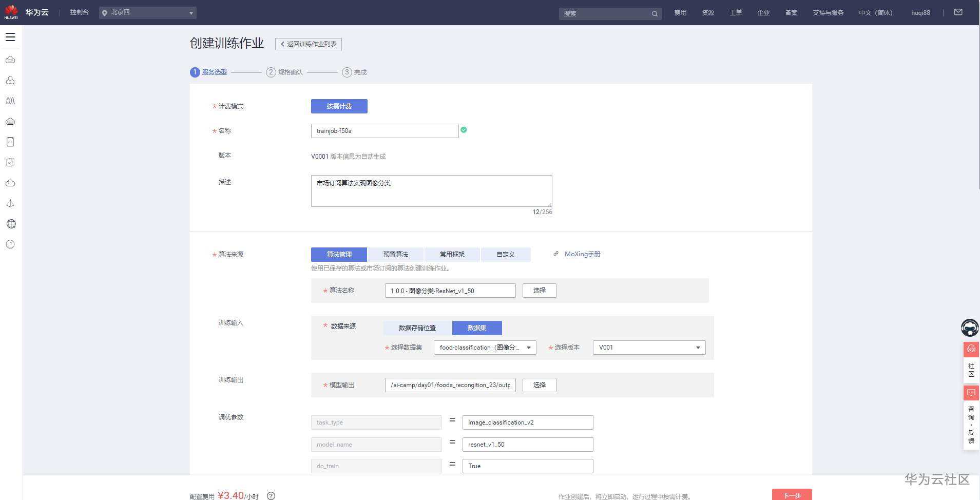Image resolution: width=980 pixels, height=500 pixels.
Task: Open the mail messages icon
Action: [x=958, y=12]
